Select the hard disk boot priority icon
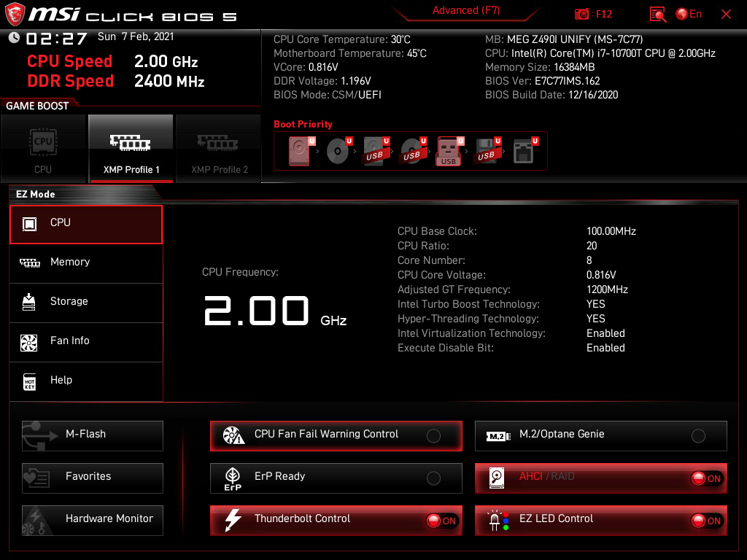 (x=299, y=152)
